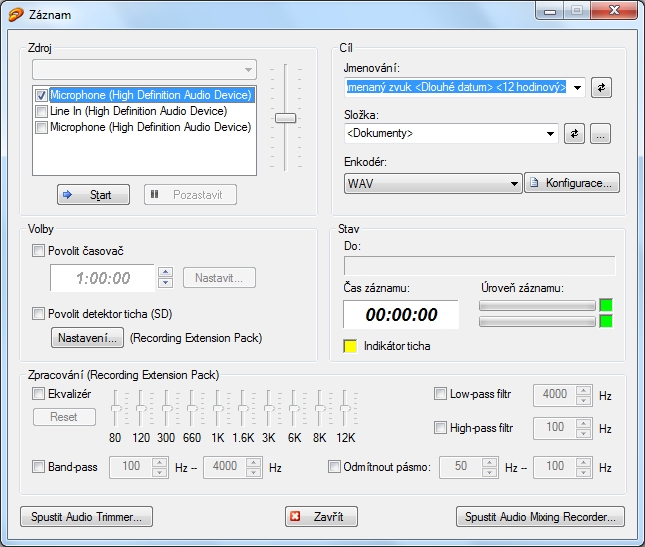Click the 6K equalizer slider
This screenshot has height=547, width=645.
click(x=294, y=408)
